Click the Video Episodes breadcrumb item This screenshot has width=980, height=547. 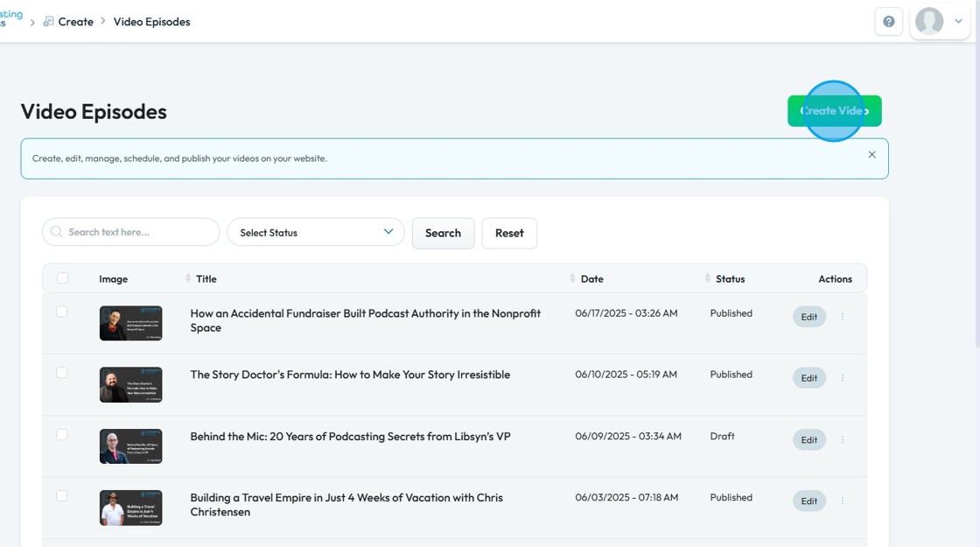151,22
